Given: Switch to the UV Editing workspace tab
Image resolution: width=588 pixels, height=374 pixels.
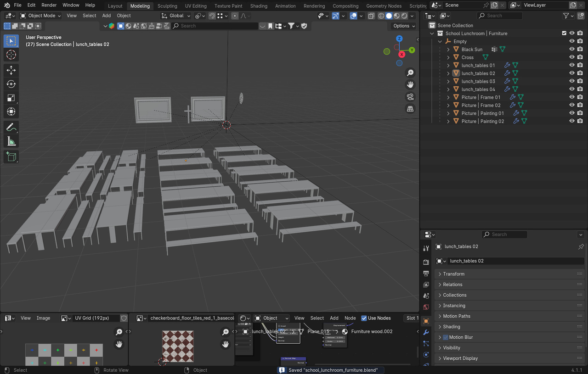Looking at the screenshot, I should click(x=196, y=6).
